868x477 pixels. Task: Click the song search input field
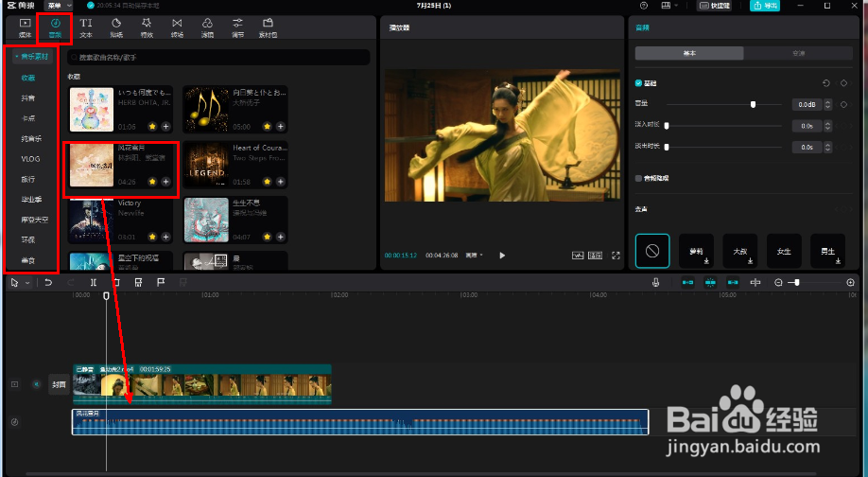coord(218,57)
